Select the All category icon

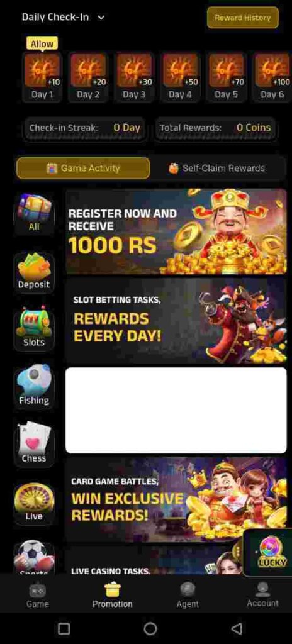(34, 214)
